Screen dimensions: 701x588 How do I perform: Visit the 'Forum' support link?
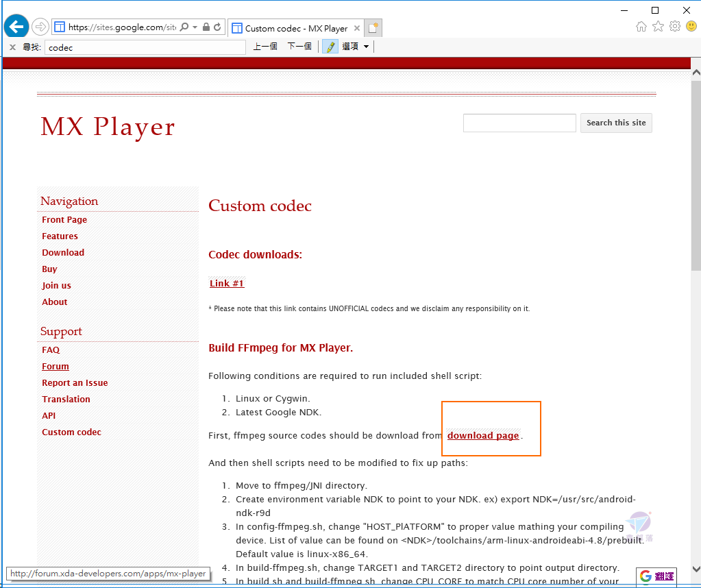[x=56, y=367]
